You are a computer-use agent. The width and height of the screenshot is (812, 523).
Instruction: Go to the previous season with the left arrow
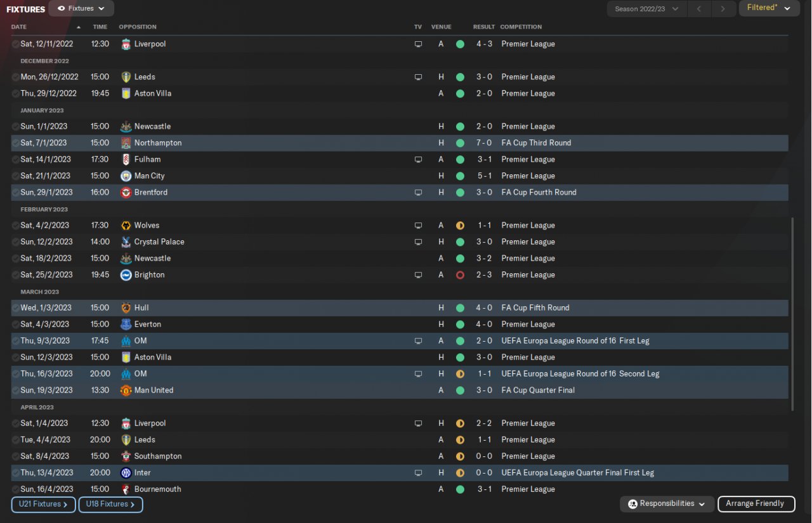(699, 9)
